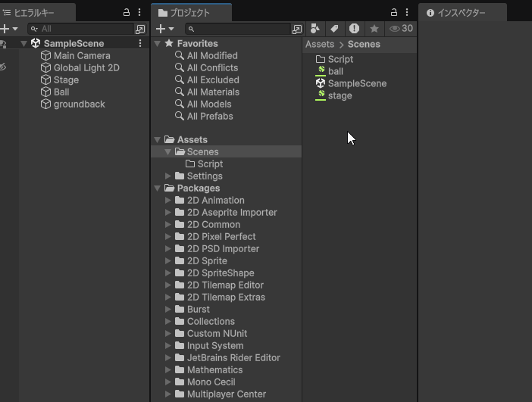Select Multiplayer Center package
This screenshot has width=532, height=402.
click(x=227, y=394)
